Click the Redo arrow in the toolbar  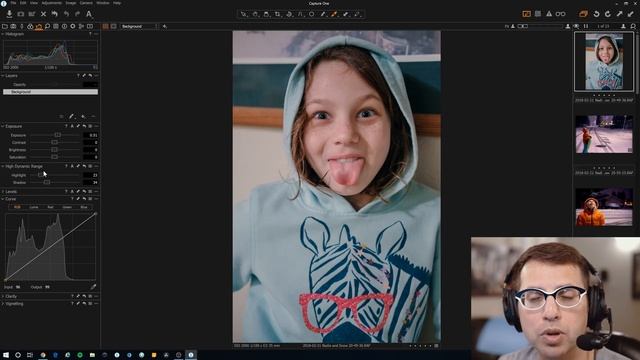[x=77, y=14]
